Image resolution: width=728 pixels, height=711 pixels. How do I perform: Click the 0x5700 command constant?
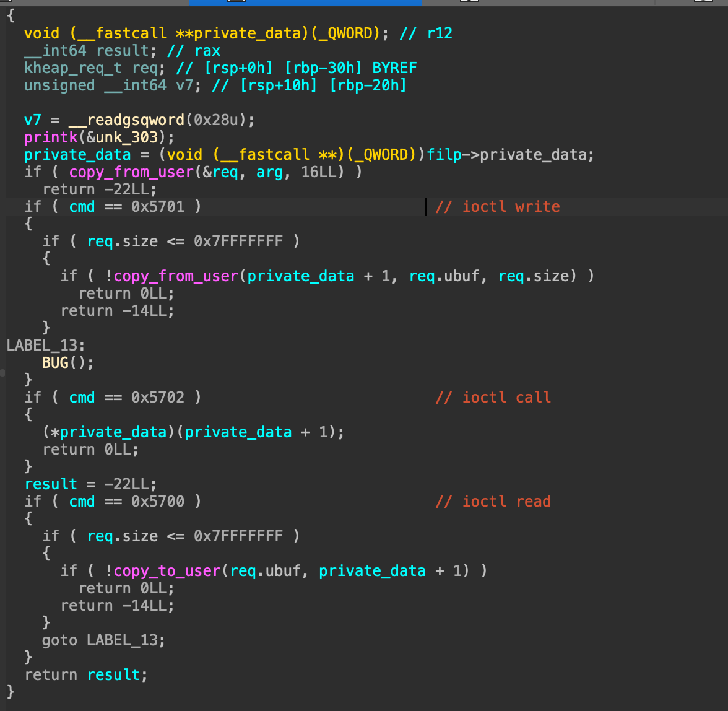coord(158,502)
